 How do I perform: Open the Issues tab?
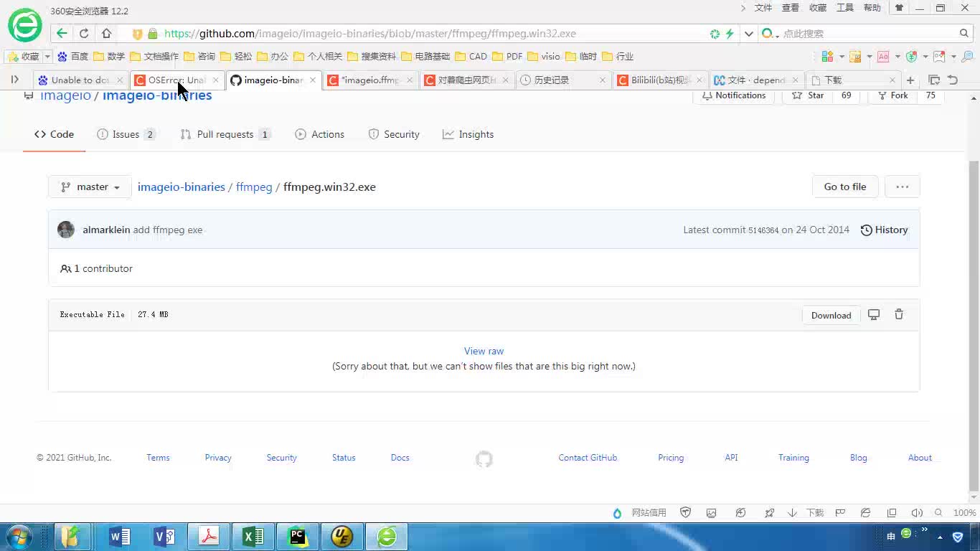coord(126,134)
